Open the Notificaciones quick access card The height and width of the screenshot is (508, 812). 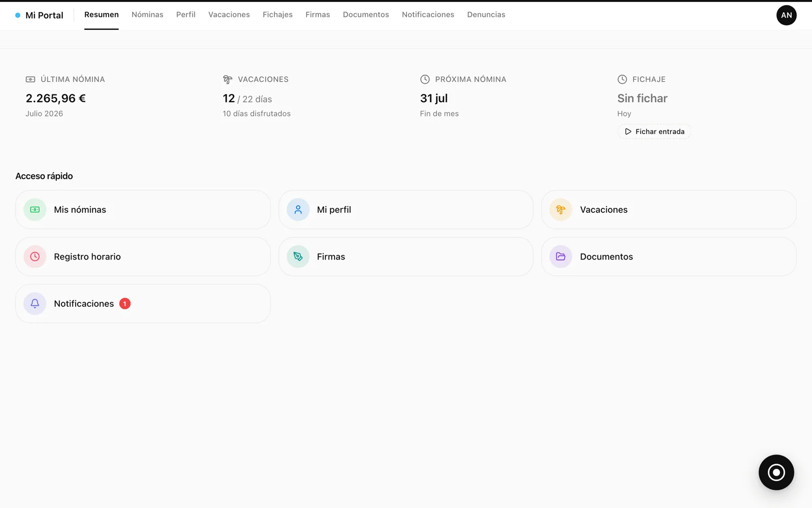143,304
